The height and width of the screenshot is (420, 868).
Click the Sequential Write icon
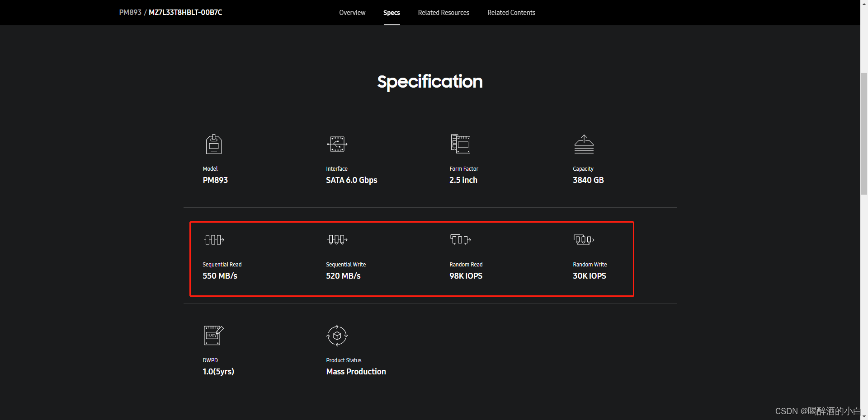point(337,240)
